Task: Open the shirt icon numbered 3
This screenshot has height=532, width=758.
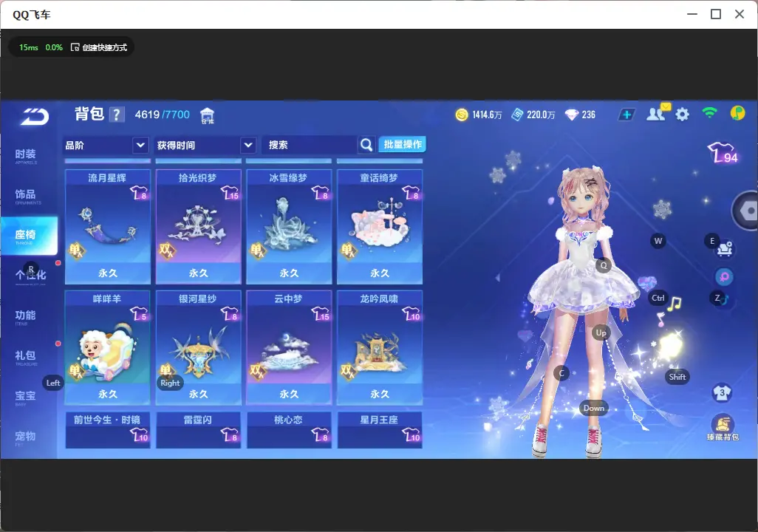Action: pos(722,392)
